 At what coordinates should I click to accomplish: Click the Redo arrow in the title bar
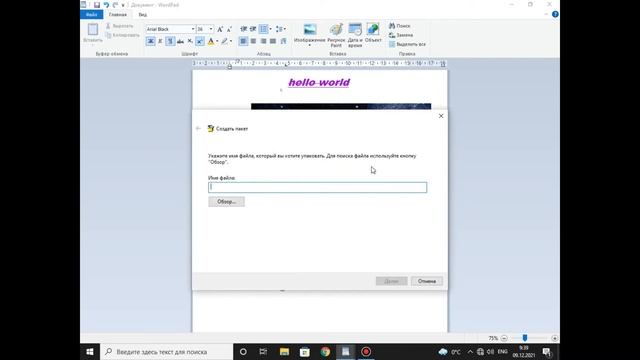coord(115,5)
